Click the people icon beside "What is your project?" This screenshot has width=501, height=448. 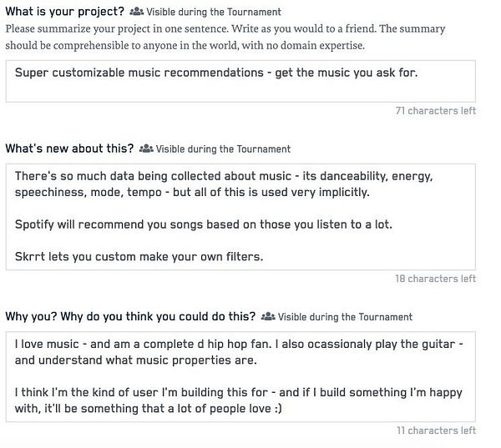[137, 13]
